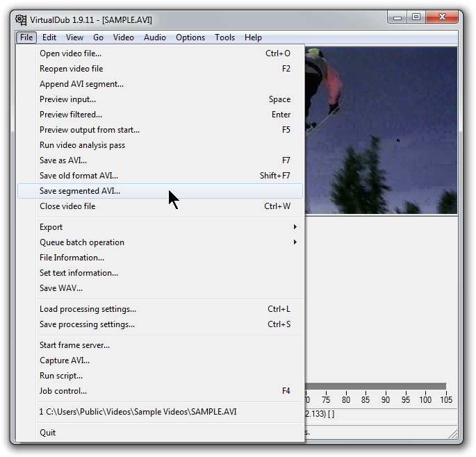Choose Append AVI segment...

pos(160,84)
